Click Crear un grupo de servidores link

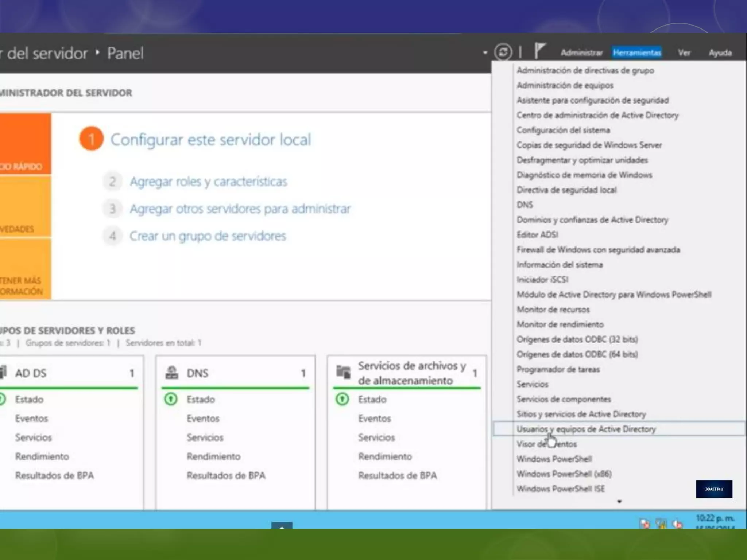click(208, 236)
